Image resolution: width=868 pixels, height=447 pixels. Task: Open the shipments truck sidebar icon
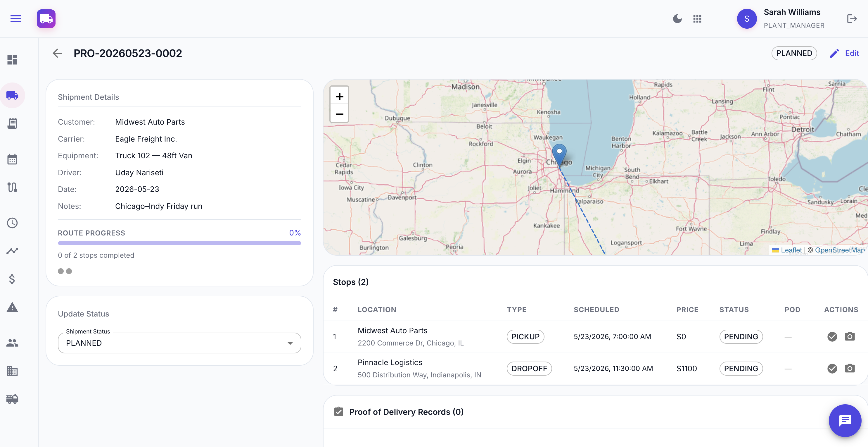tap(13, 95)
